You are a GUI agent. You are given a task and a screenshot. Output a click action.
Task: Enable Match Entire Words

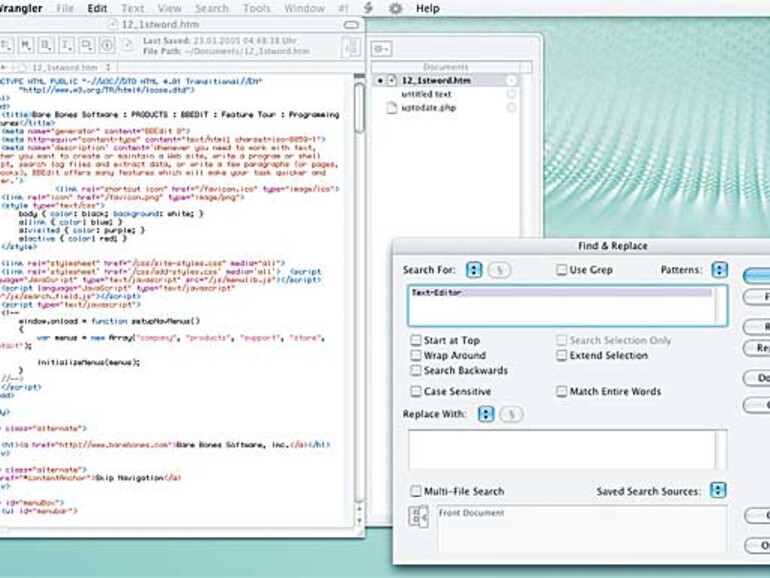562,392
